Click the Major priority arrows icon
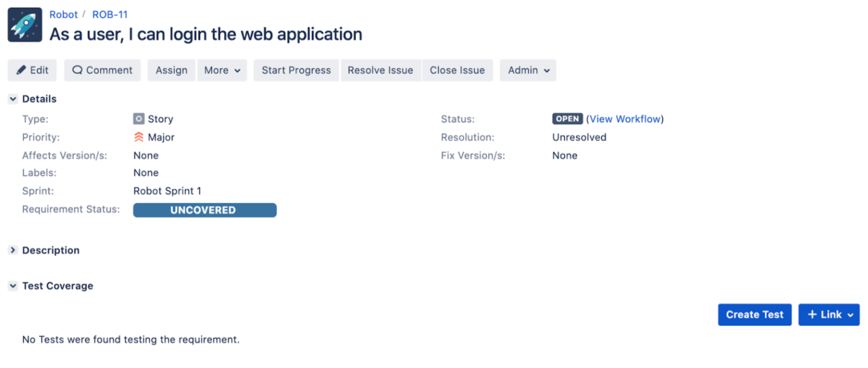This screenshot has width=868, height=368. click(x=139, y=137)
